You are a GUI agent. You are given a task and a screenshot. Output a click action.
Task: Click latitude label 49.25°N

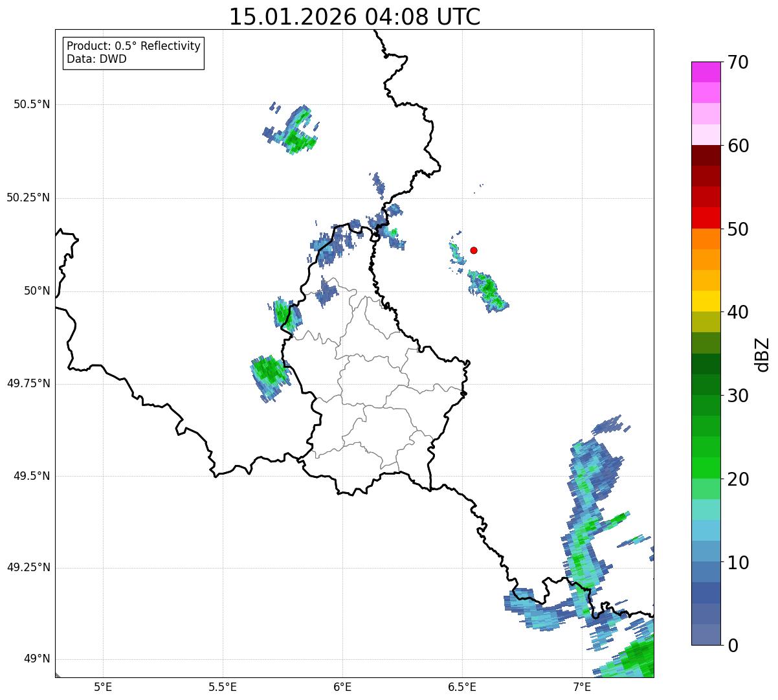coord(28,568)
